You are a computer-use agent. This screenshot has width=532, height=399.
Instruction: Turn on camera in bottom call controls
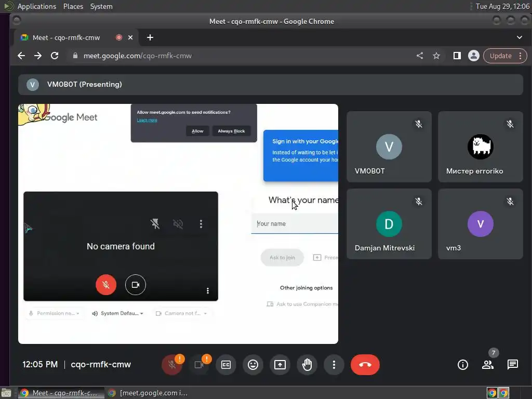[199, 365]
